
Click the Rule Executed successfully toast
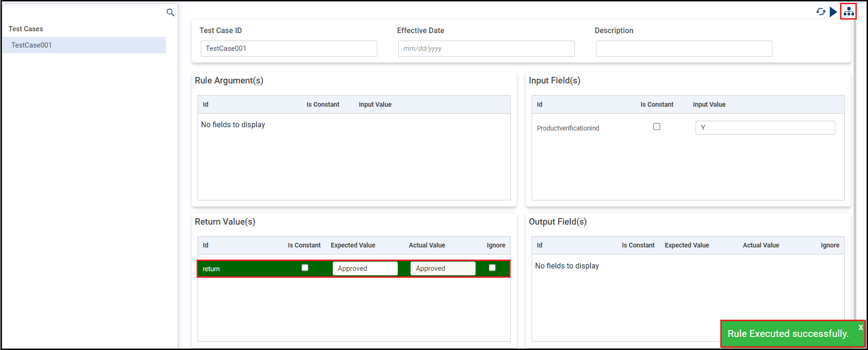[788, 334]
